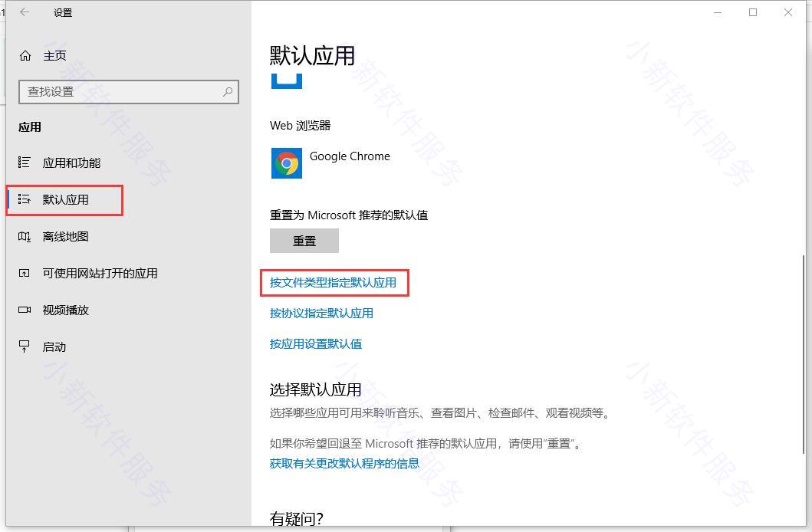812x532 pixels.
Task: Select 视频播放 in the sidebar
Action: 66,310
